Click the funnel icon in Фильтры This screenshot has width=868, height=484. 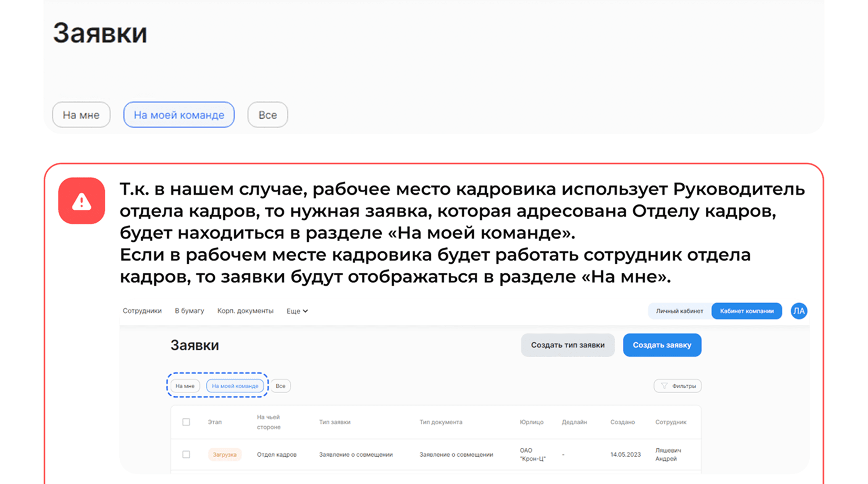[x=664, y=386]
